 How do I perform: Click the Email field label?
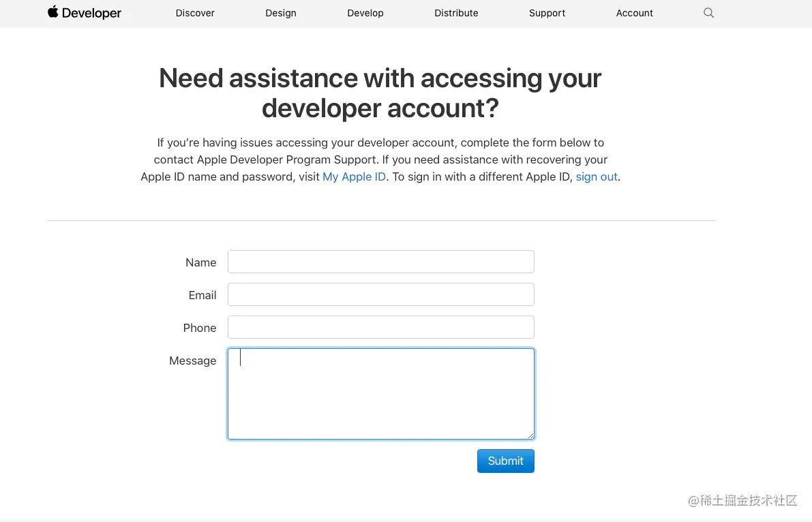tap(202, 295)
